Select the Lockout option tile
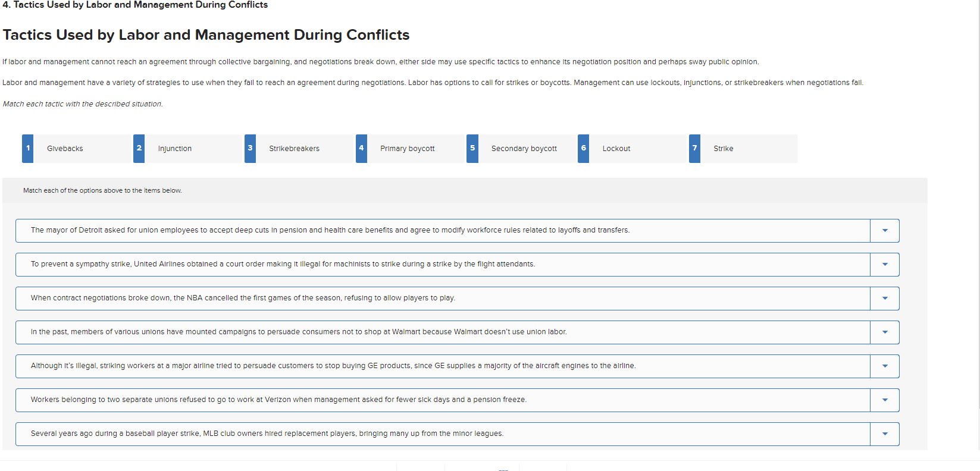 click(633, 149)
